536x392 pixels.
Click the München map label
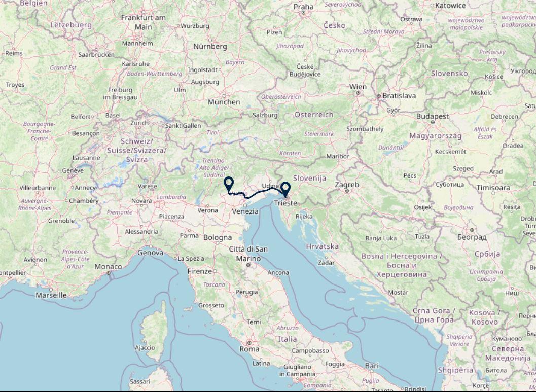(224, 102)
